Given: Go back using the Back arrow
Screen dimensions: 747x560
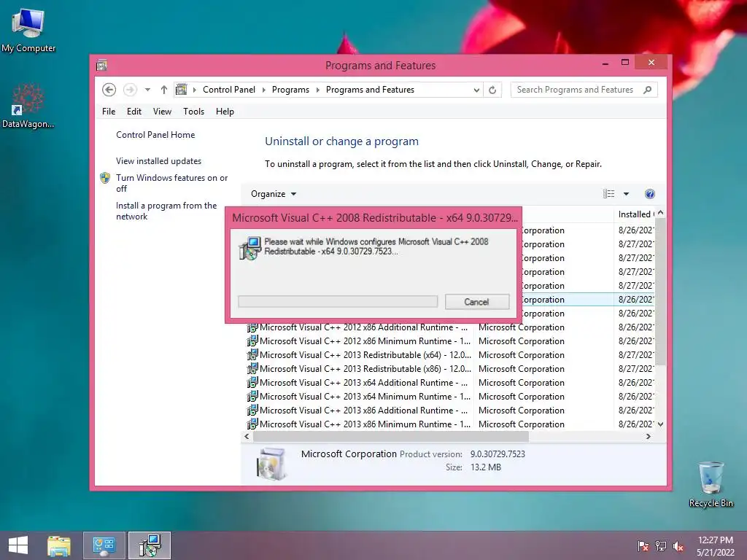Looking at the screenshot, I should tap(109, 90).
